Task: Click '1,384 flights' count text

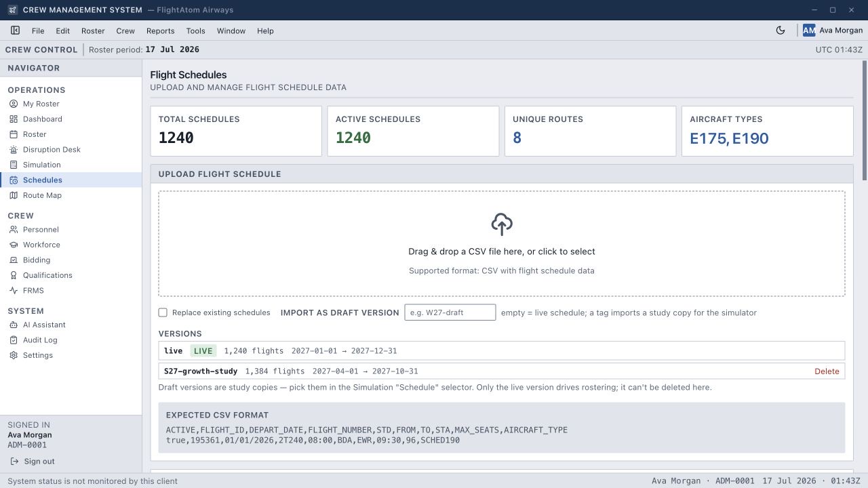Action: pyautogui.click(x=275, y=371)
